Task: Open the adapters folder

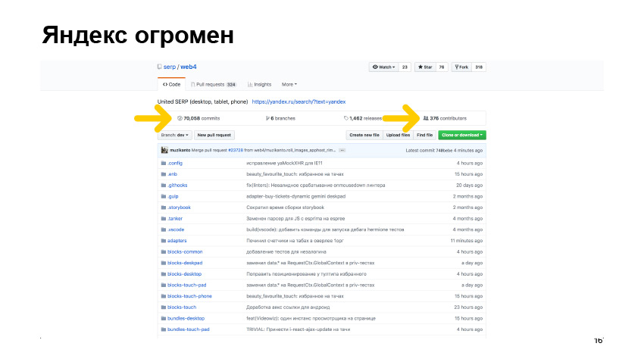Action: pos(177,241)
